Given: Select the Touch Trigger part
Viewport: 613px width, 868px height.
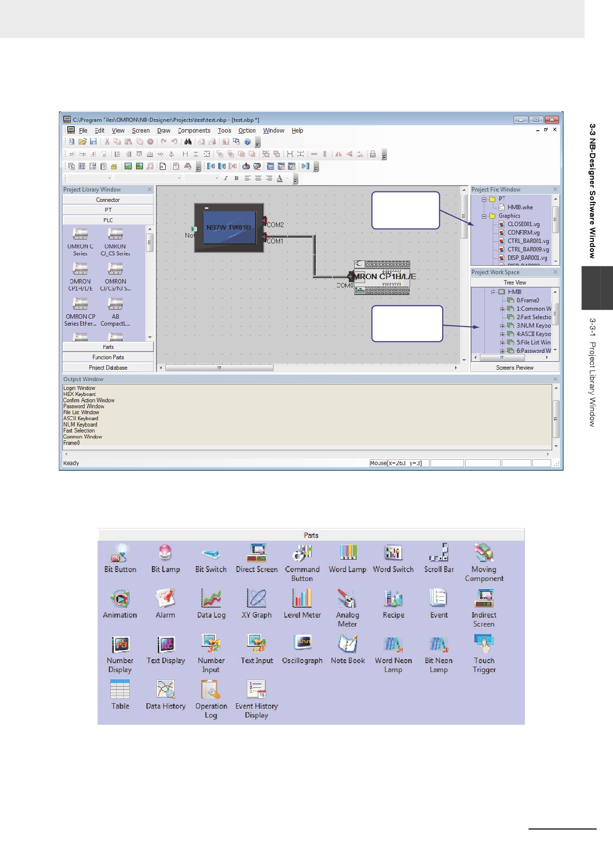Looking at the screenshot, I should pos(484,654).
